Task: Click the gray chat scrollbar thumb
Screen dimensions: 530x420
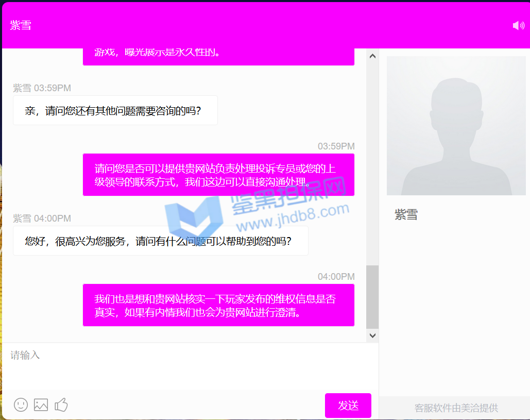Action: 372,296
